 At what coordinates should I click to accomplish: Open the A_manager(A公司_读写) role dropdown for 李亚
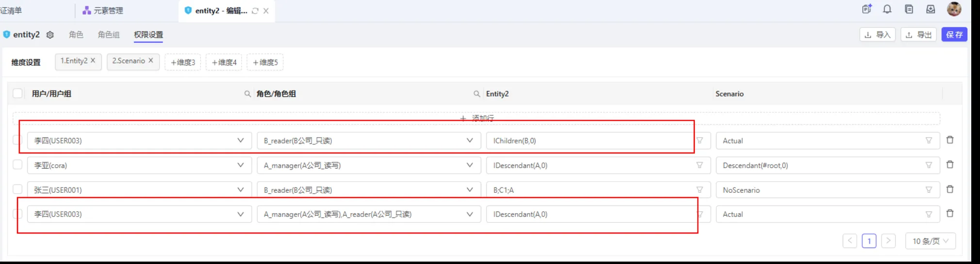(x=470, y=165)
